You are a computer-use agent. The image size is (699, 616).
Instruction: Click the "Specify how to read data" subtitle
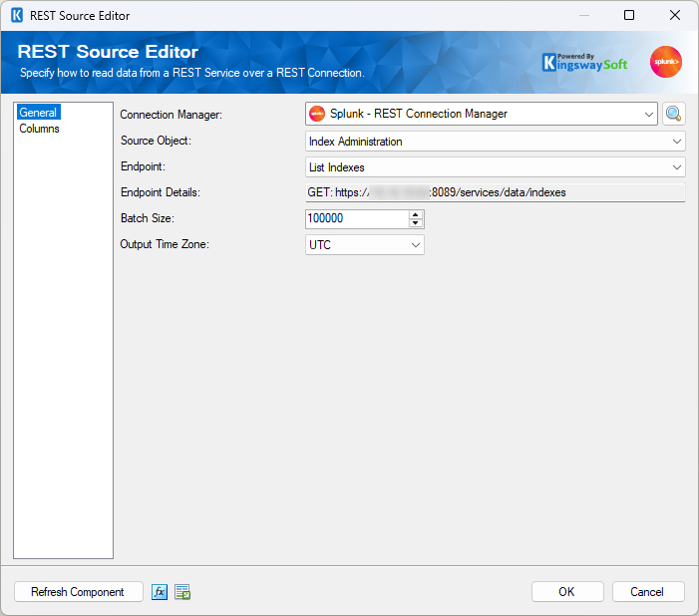[192, 73]
